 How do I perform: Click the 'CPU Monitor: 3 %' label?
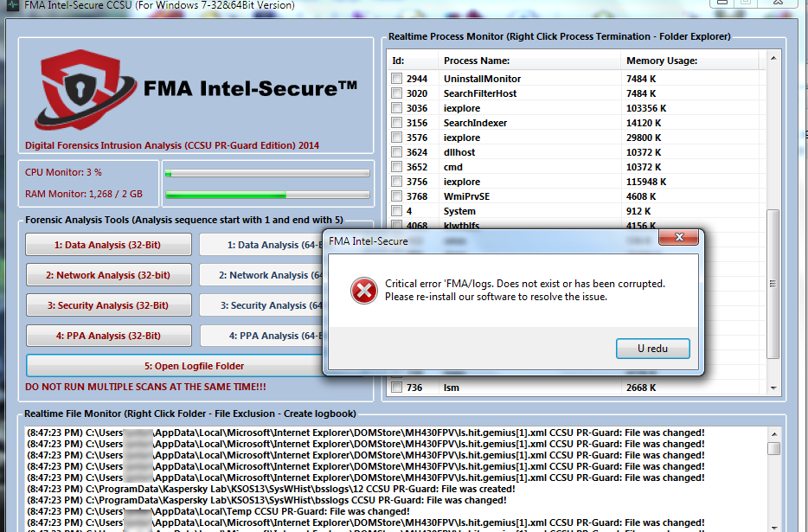tap(63, 172)
